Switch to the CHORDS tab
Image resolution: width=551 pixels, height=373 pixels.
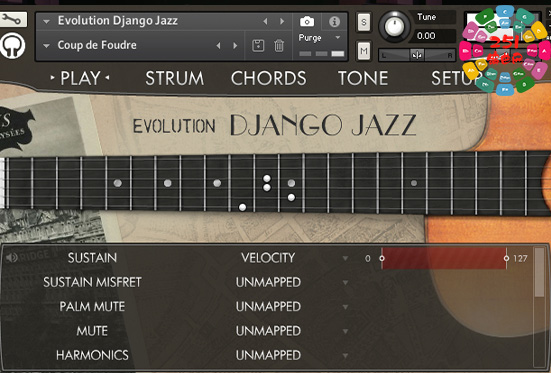pyautogui.click(x=269, y=78)
